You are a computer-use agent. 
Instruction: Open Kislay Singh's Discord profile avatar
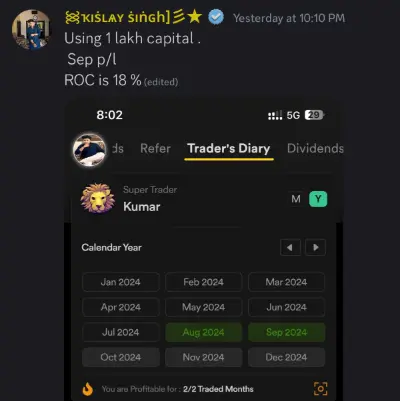(x=31, y=30)
